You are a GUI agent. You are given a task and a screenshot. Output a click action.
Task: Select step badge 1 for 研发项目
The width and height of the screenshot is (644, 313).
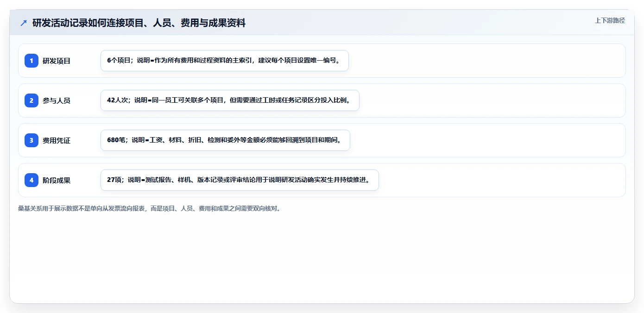32,61
